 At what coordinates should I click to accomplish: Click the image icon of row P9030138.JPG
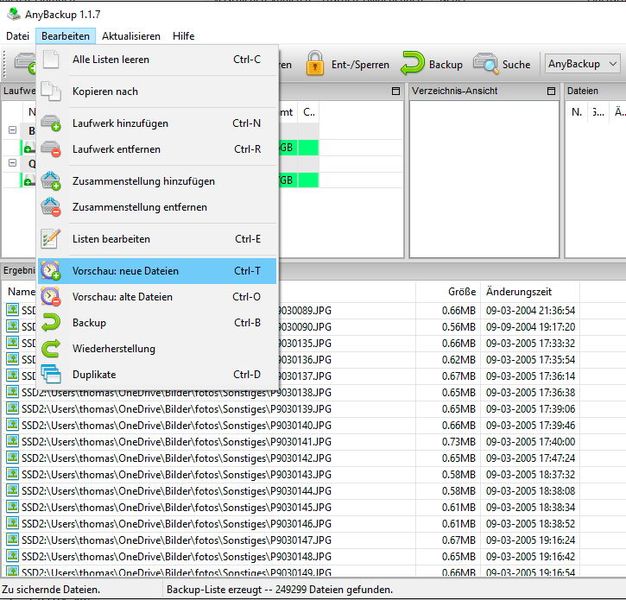[x=13, y=392]
